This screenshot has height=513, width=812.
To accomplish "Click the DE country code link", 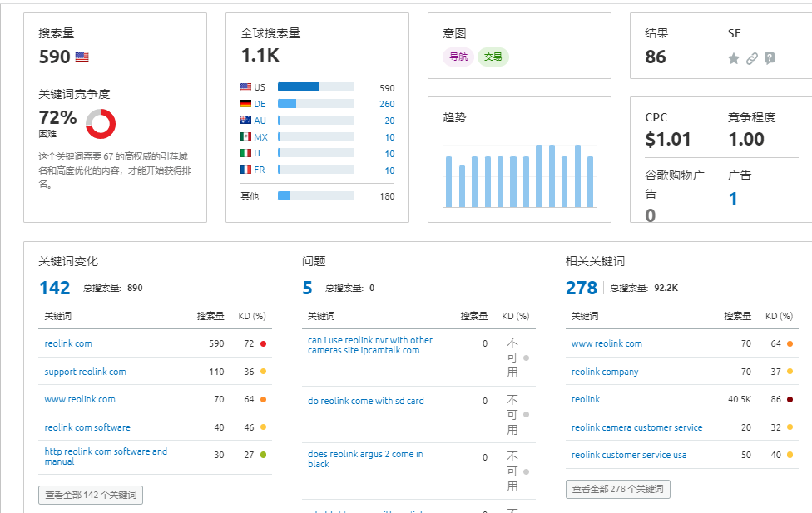I will pyautogui.click(x=260, y=104).
